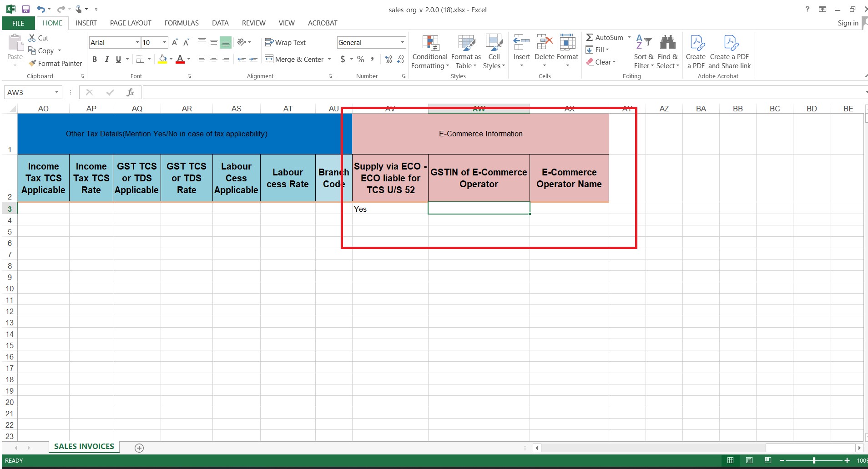The image size is (868, 469).
Task: Apply middle vertical alignment
Action: tap(214, 42)
